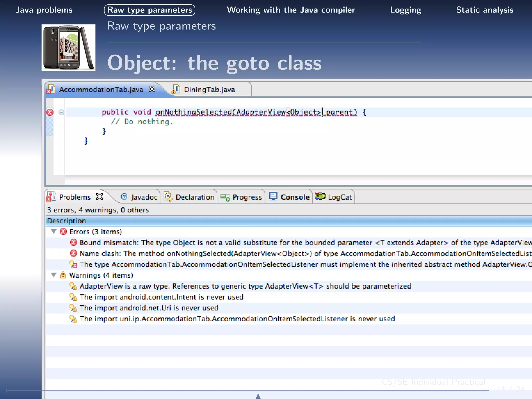Click the Declaration view icon
532x399 pixels.
168,197
